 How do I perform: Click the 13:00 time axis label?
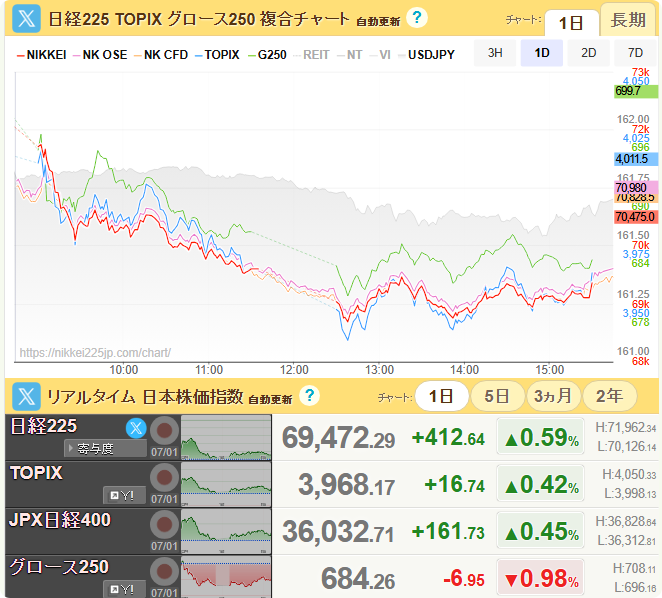pyautogui.click(x=379, y=370)
